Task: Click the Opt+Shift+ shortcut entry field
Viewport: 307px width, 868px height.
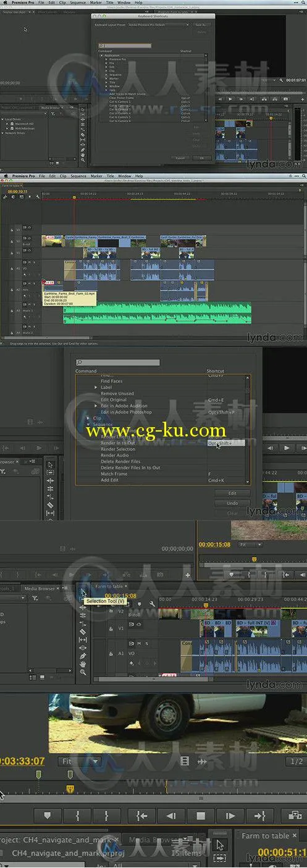Action: point(226,443)
